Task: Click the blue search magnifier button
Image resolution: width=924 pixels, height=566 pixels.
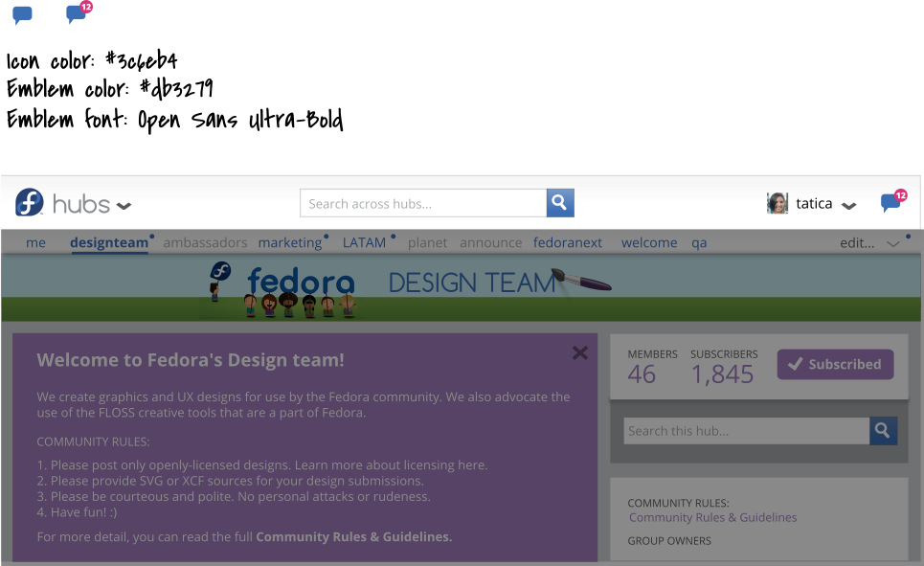Action: click(560, 203)
